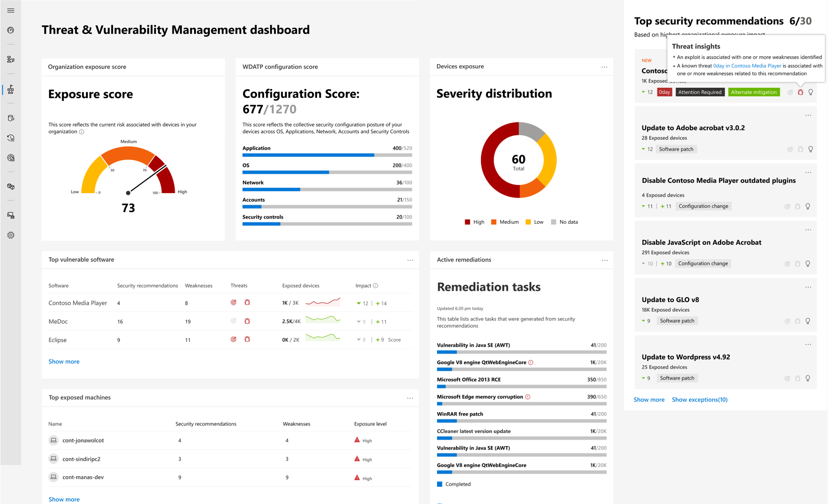The height and width of the screenshot is (504, 828).
Task: Click the Alternate mitigation tag
Action: pyautogui.click(x=753, y=92)
